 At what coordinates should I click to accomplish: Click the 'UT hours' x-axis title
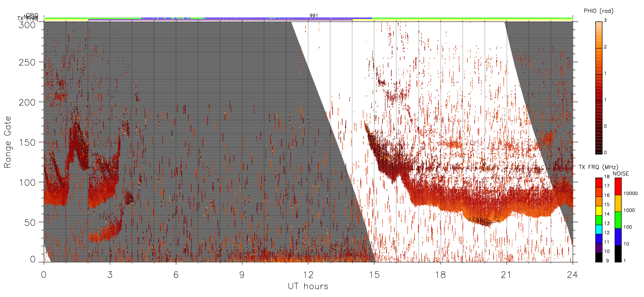click(x=308, y=286)
